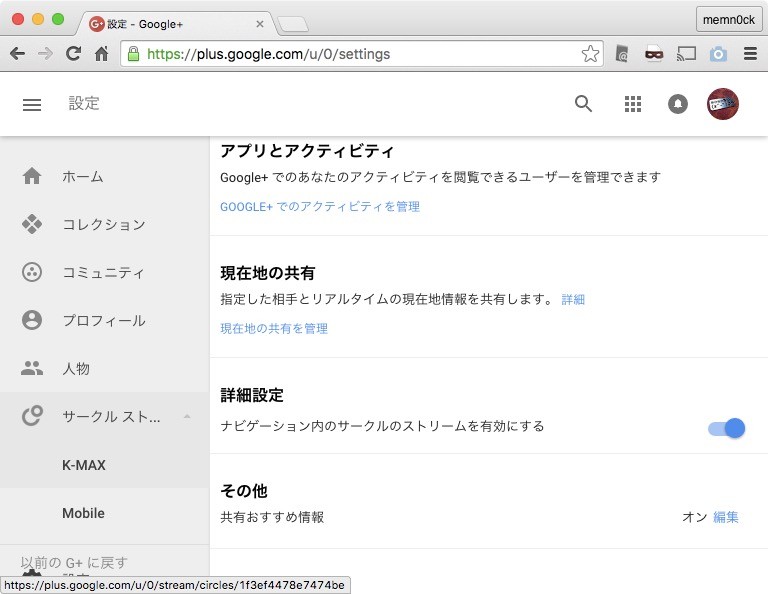The width and height of the screenshot is (768, 594).
Task: Toggle ナビゲーション内のサークルのストリーム switch
Action: click(x=726, y=428)
